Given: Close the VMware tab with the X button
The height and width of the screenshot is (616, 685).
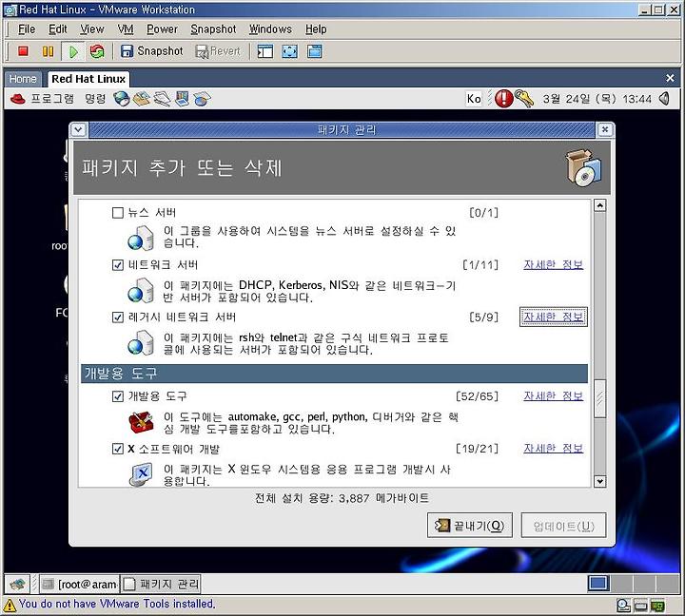Looking at the screenshot, I should [670, 78].
